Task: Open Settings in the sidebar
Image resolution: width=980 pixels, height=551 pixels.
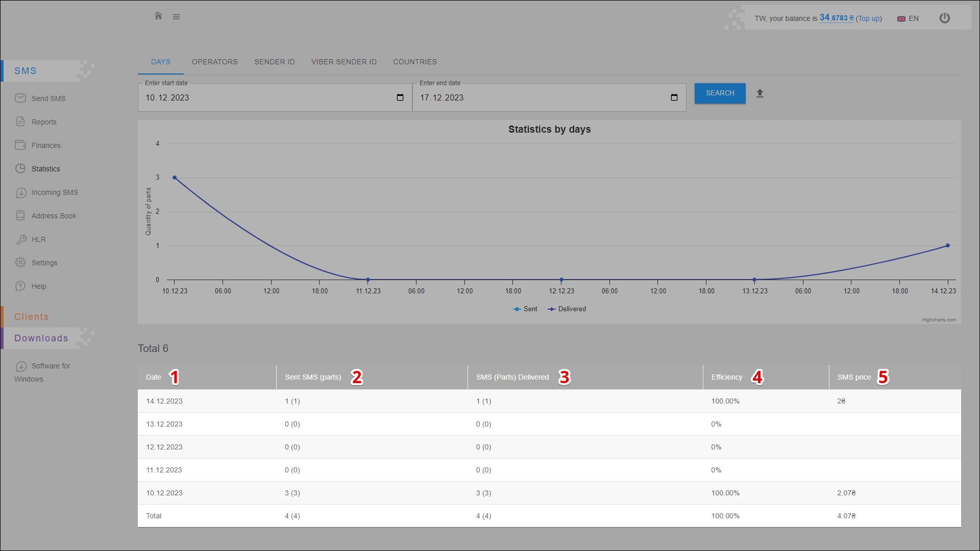Action: (x=44, y=263)
